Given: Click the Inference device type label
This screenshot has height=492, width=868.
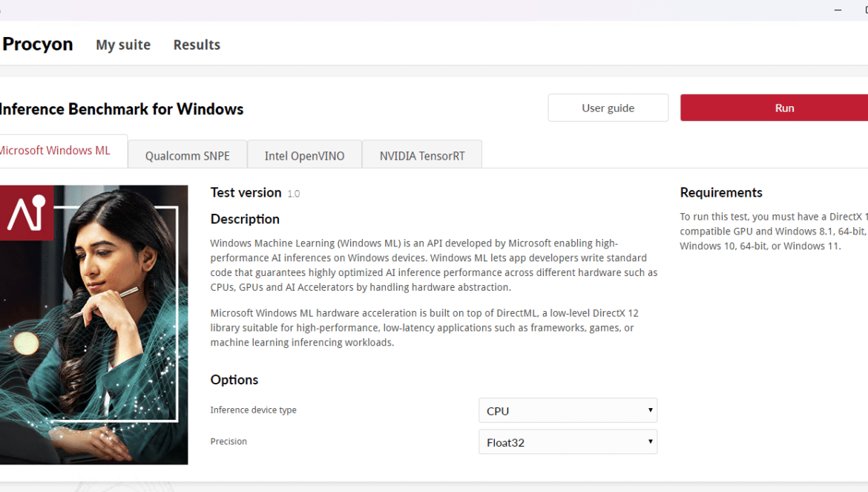Looking at the screenshot, I should pos(253,410).
